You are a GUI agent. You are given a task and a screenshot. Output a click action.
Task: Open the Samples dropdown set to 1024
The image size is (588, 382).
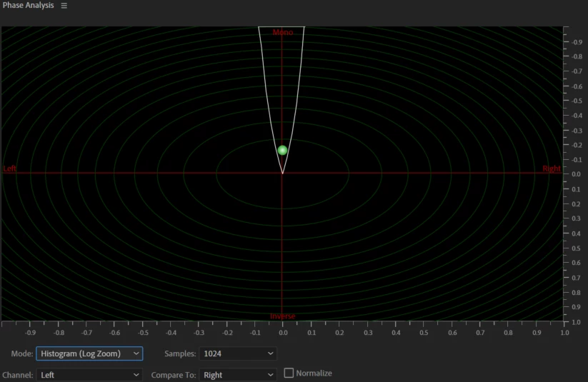click(238, 353)
